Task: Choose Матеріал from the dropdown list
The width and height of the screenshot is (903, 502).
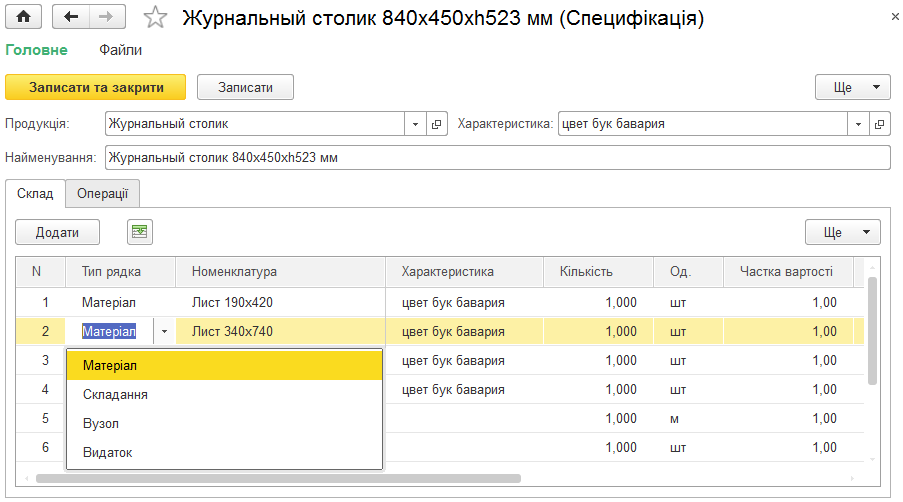Action: coord(225,366)
